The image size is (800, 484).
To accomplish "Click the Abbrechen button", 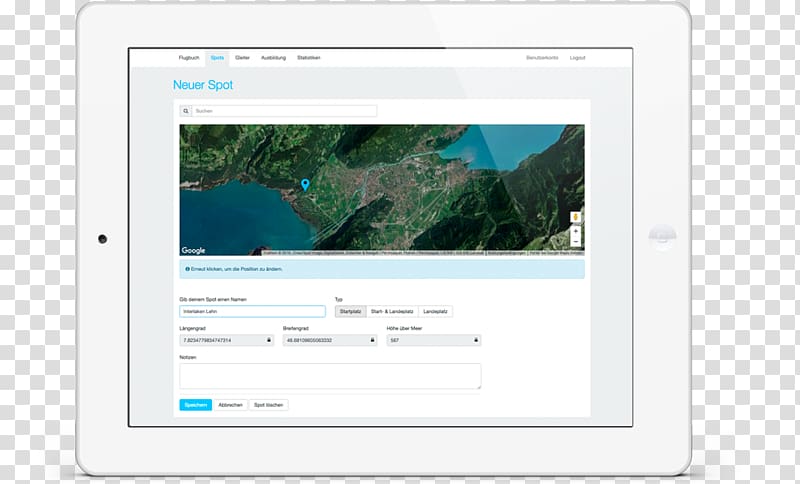I will (x=230, y=405).
